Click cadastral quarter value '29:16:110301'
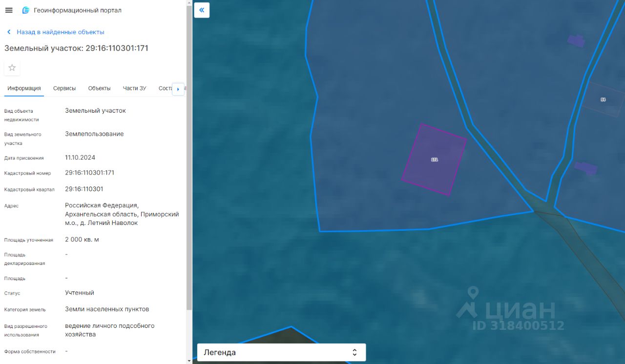Viewport: 625px width, 364px height. pos(84,189)
